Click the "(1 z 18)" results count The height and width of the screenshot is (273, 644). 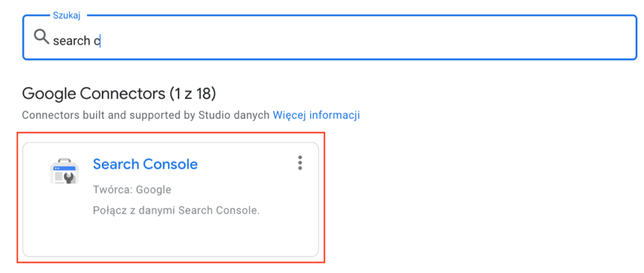(192, 94)
